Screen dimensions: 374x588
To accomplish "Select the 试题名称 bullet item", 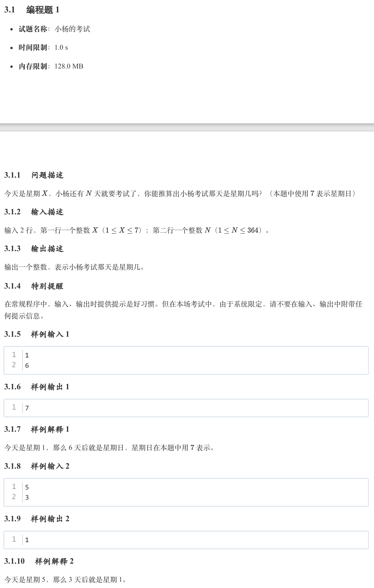I will (54, 29).
